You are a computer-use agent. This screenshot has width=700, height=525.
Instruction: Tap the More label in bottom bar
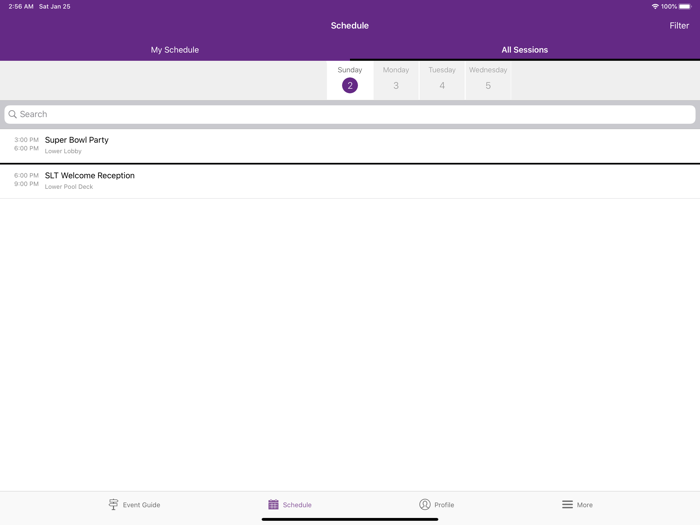coord(585,505)
